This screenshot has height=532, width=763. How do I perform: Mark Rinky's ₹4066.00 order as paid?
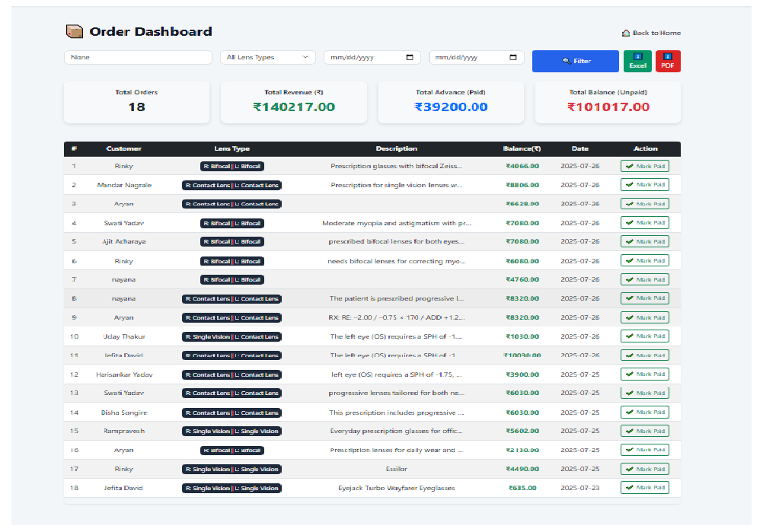click(644, 166)
